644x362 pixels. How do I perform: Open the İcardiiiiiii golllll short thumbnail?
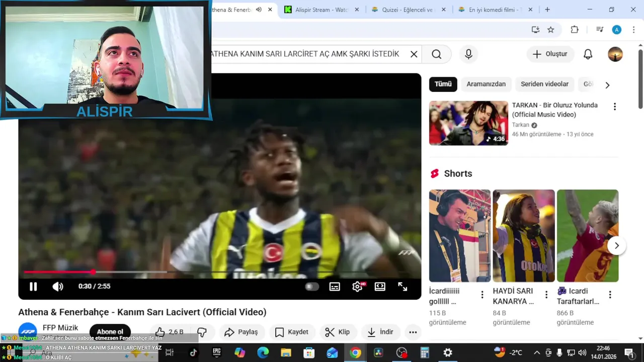[x=460, y=236]
